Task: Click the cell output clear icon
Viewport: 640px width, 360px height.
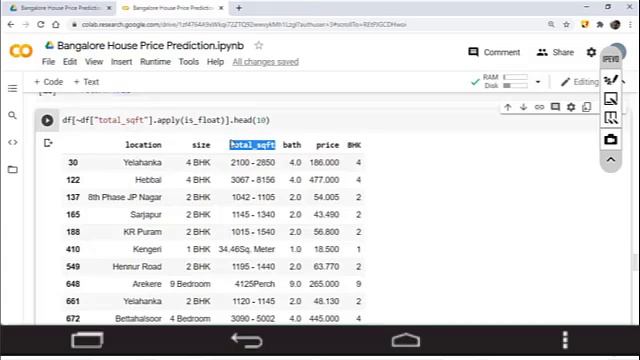Action: [x=48, y=143]
